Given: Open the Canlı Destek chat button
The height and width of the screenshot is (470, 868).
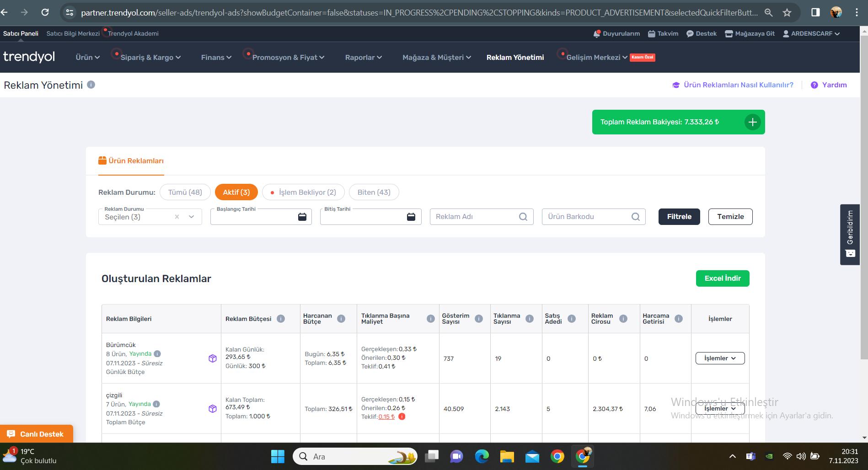Looking at the screenshot, I should click(37, 434).
